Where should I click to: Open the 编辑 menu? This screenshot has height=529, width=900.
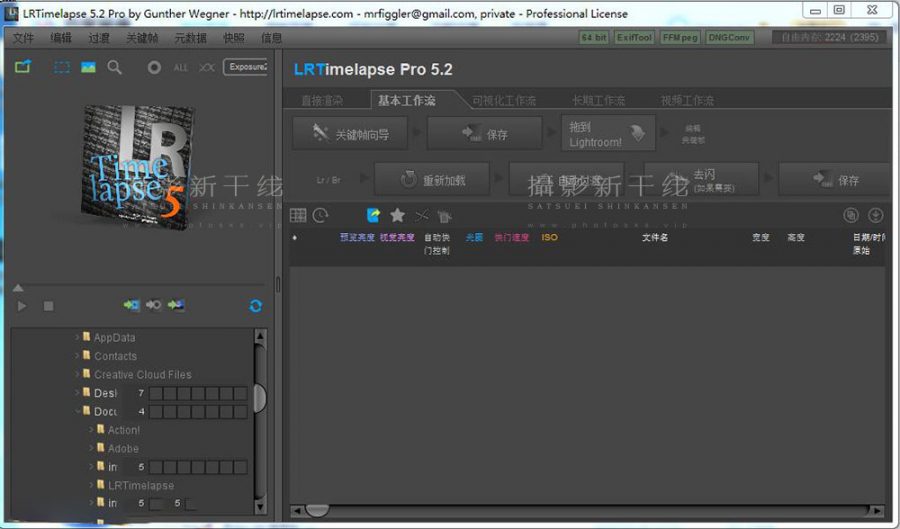[61, 38]
